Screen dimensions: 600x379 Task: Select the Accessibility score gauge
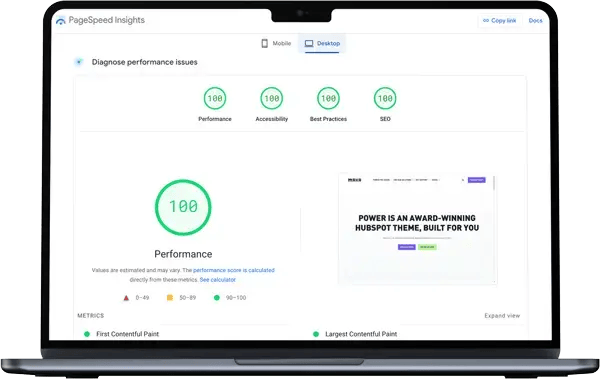pyautogui.click(x=272, y=98)
